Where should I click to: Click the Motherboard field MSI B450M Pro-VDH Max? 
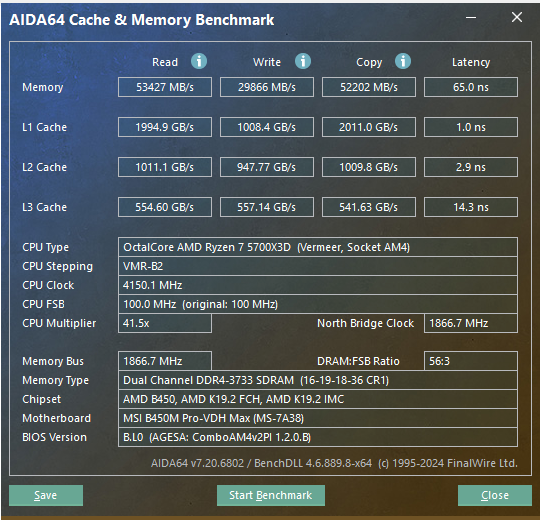click(318, 418)
